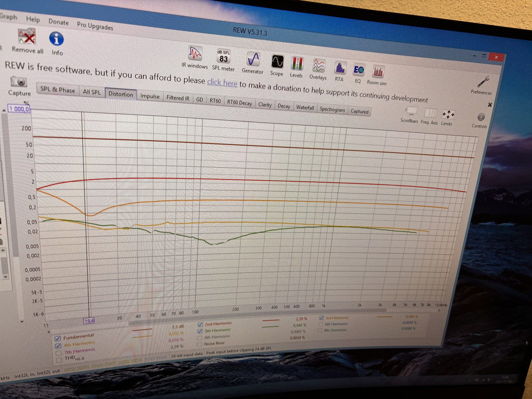Switch to the Impulse tab
The height and width of the screenshot is (399, 532).
point(150,96)
